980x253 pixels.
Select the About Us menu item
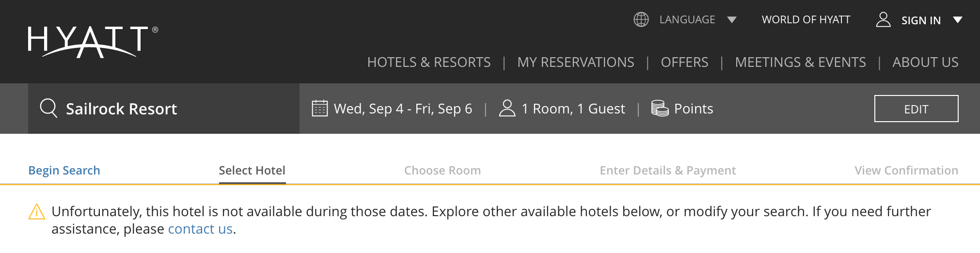925,62
